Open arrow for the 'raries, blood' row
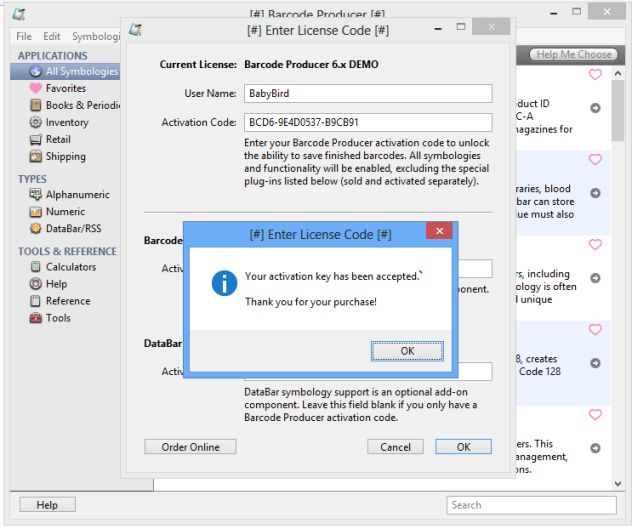Screen dimensions: 632x529 pyautogui.click(x=595, y=193)
